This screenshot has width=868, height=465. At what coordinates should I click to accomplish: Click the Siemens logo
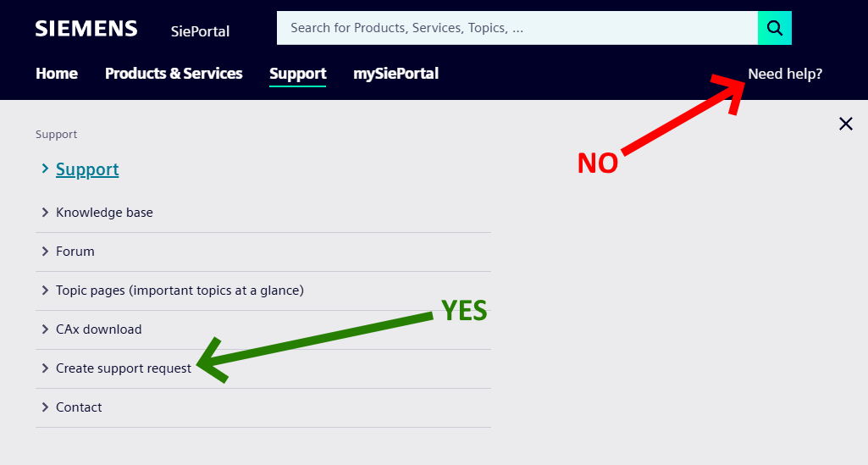click(86, 29)
